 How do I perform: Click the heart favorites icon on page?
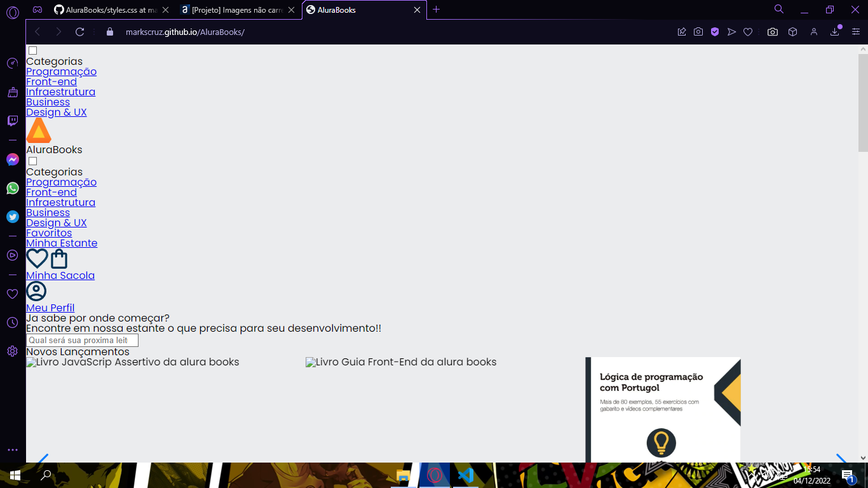point(37,259)
